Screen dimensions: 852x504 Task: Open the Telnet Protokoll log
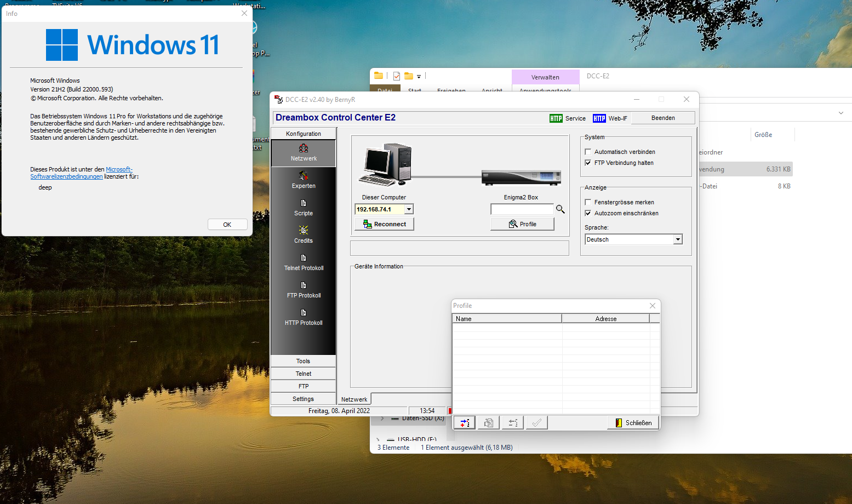pyautogui.click(x=304, y=262)
